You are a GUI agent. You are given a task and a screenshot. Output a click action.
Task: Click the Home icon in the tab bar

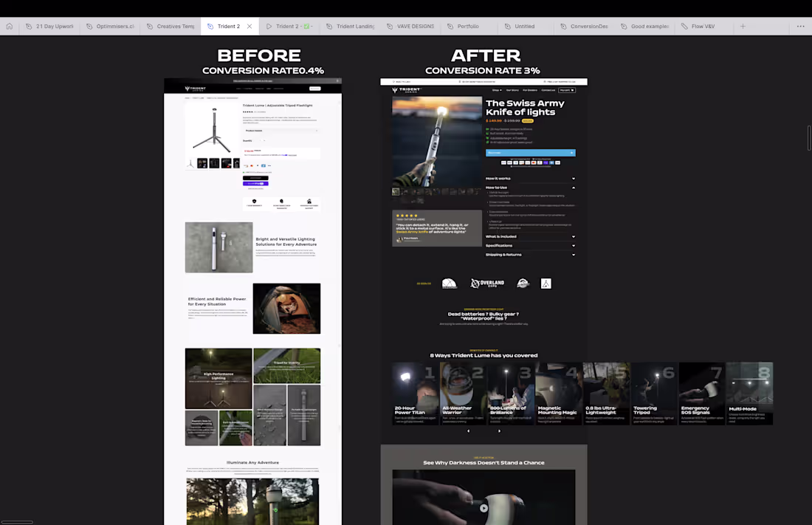tap(8, 26)
